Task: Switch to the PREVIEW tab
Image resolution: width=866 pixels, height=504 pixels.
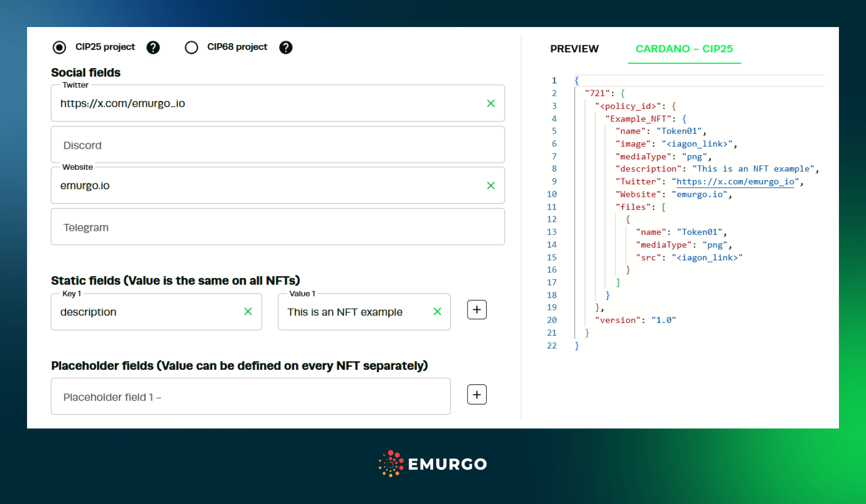Action: [574, 49]
